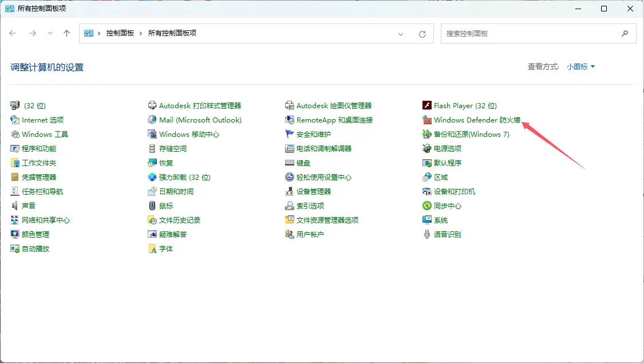Click the Windows 工具 gear icon

[15, 135]
